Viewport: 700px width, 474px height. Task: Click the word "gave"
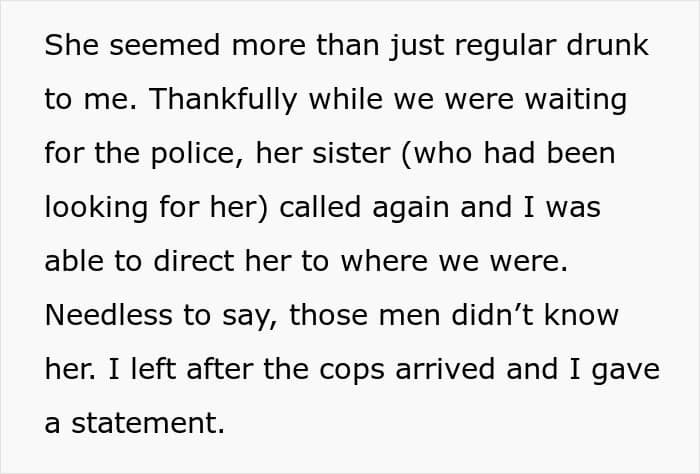coord(625,371)
